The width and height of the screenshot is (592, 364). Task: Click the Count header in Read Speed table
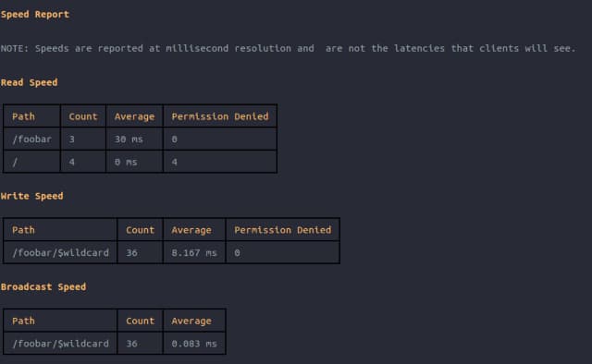83,116
